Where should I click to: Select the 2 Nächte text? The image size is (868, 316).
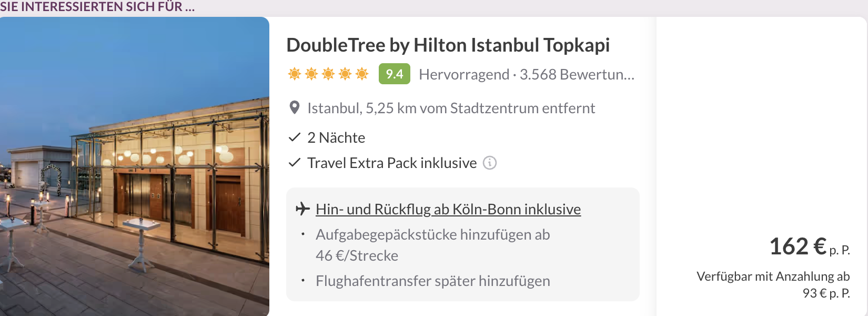coord(336,138)
